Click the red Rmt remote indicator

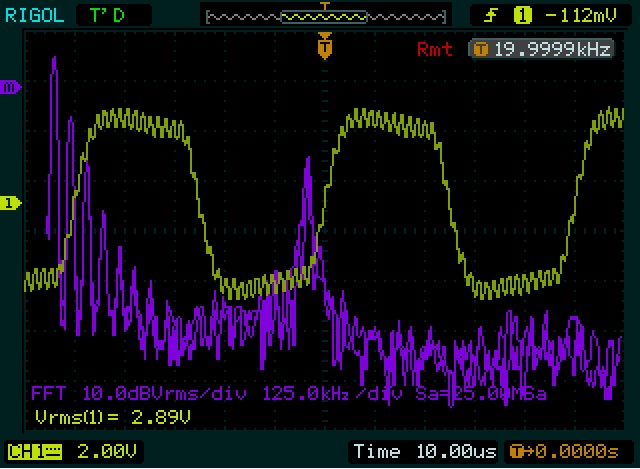435,49
